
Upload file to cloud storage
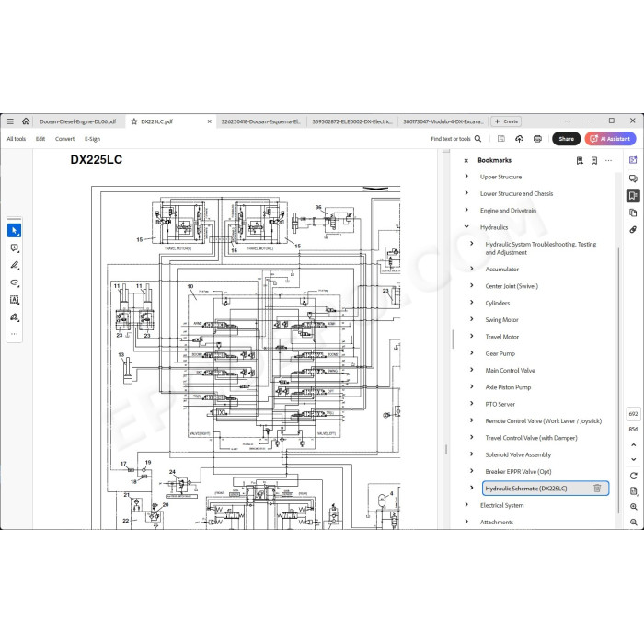tap(519, 139)
